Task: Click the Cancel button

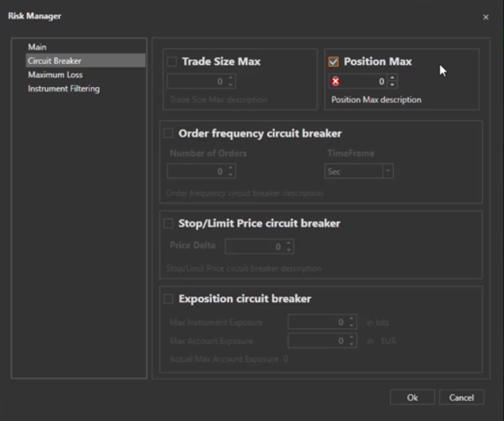Action: pyautogui.click(x=461, y=398)
